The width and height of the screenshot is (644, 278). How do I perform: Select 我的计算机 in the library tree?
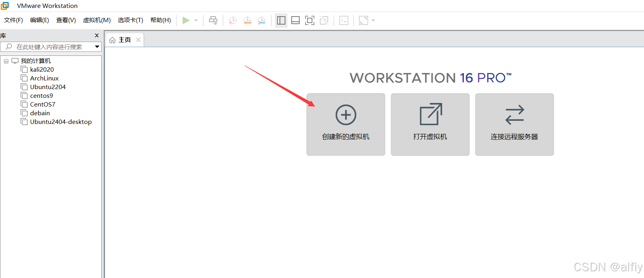(x=36, y=61)
